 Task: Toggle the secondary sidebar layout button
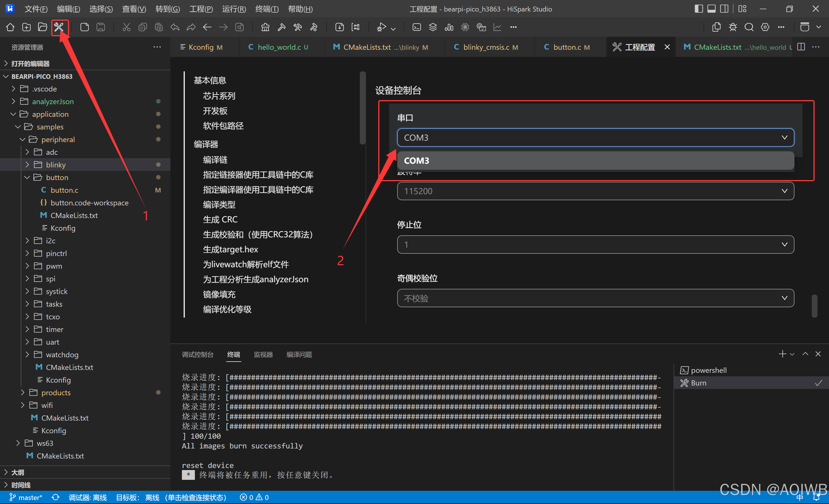(724, 9)
